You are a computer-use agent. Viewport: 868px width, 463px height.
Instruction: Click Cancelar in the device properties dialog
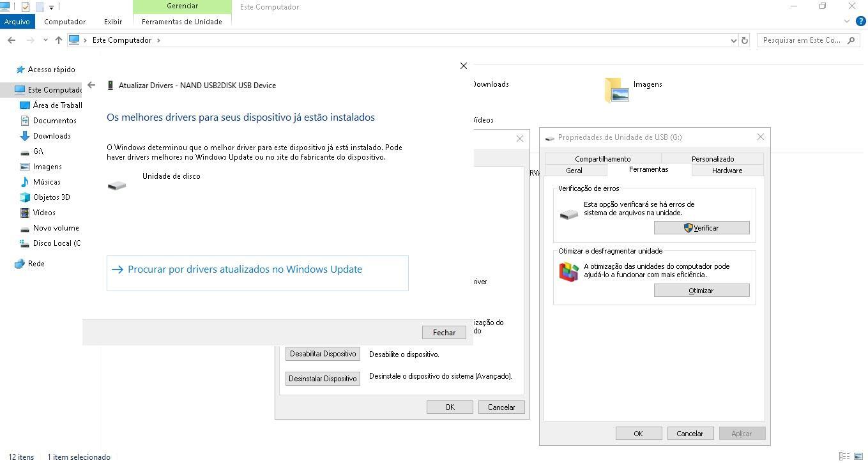pyautogui.click(x=501, y=407)
